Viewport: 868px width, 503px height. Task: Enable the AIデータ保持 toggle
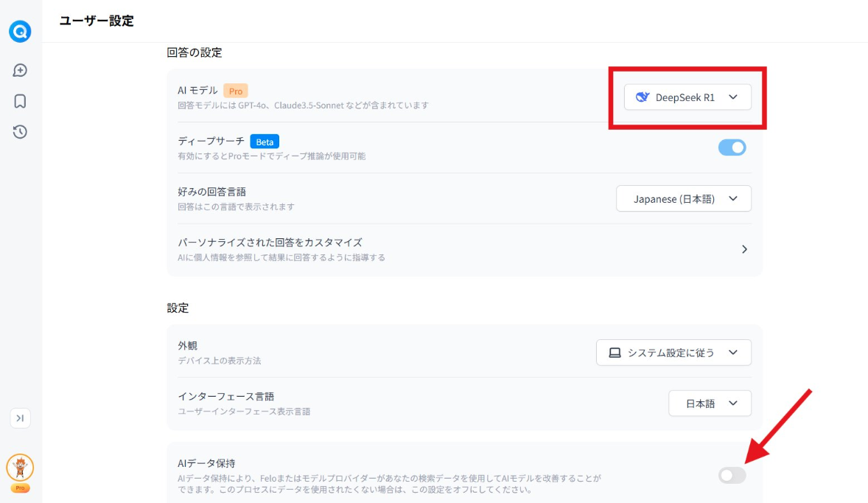732,475
